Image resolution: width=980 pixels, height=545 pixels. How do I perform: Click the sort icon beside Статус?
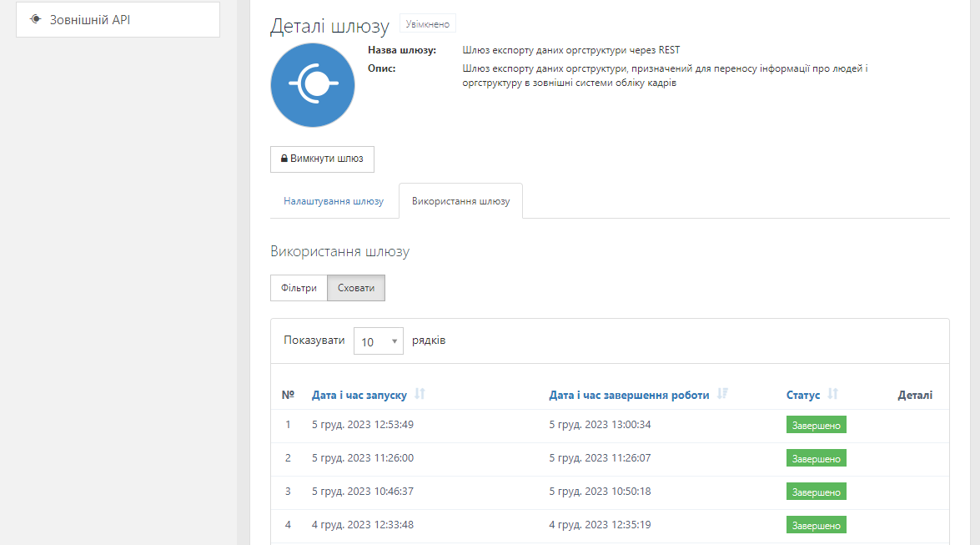(x=832, y=394)
